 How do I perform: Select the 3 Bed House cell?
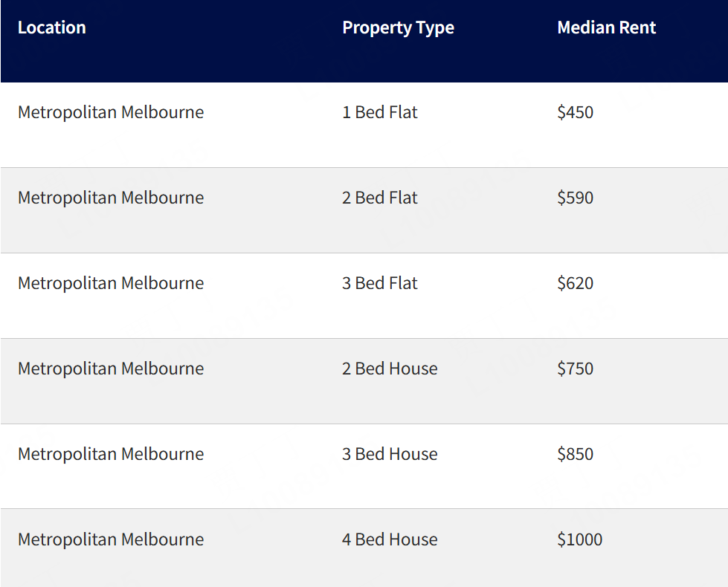point(390,455)
